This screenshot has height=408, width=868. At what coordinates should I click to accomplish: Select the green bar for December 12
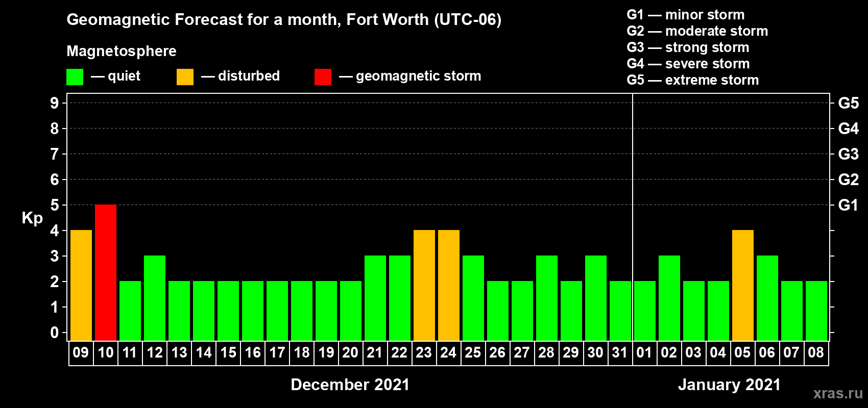click(x=155, y=298)
